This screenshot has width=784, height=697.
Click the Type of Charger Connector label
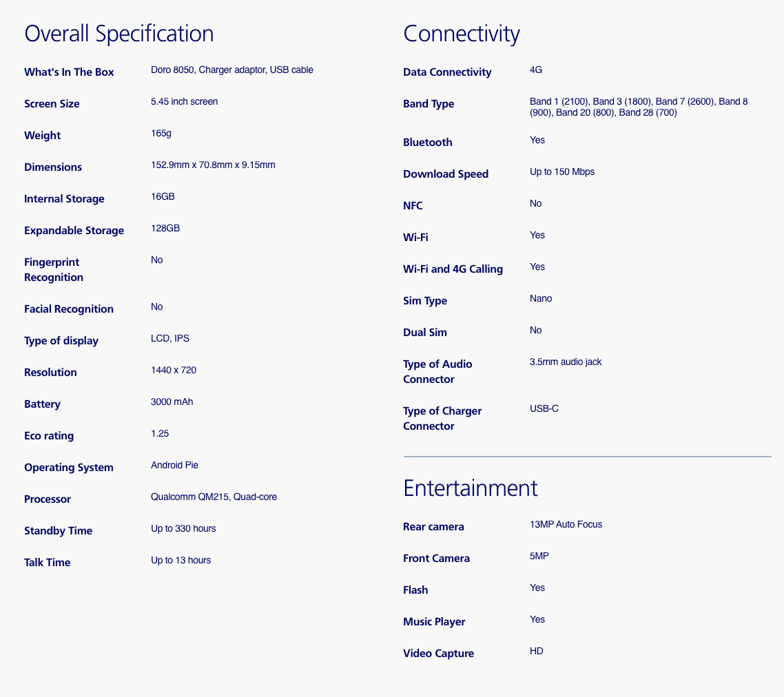click(x=442, y=419)
